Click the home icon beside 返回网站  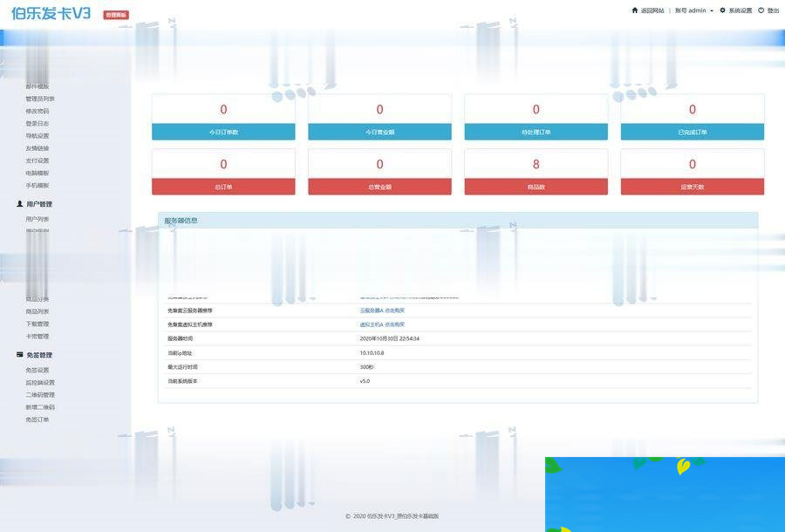point(635,10)
